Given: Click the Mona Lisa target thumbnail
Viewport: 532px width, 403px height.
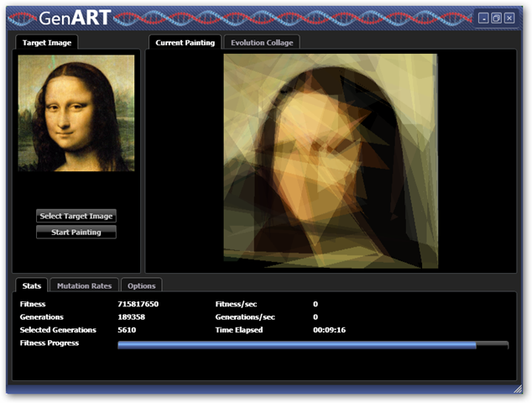Looking at the screenshot, I should 76,113.
